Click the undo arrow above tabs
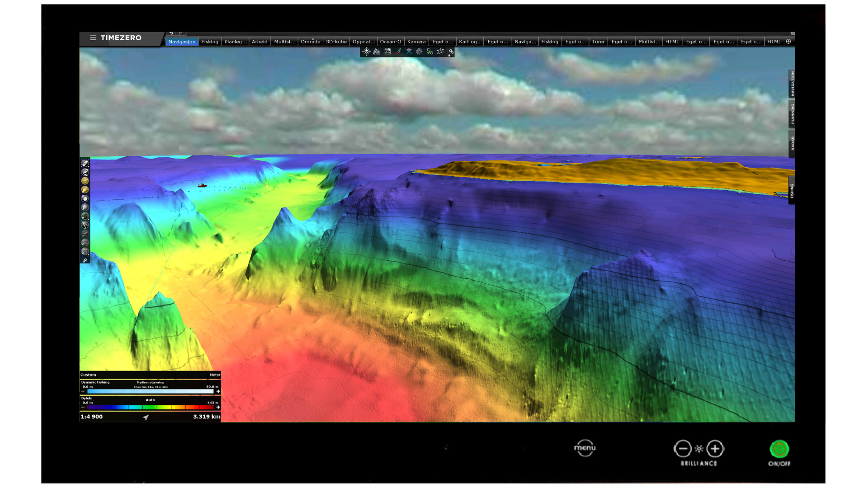868x488 pixels. click(x=171, y=33)
